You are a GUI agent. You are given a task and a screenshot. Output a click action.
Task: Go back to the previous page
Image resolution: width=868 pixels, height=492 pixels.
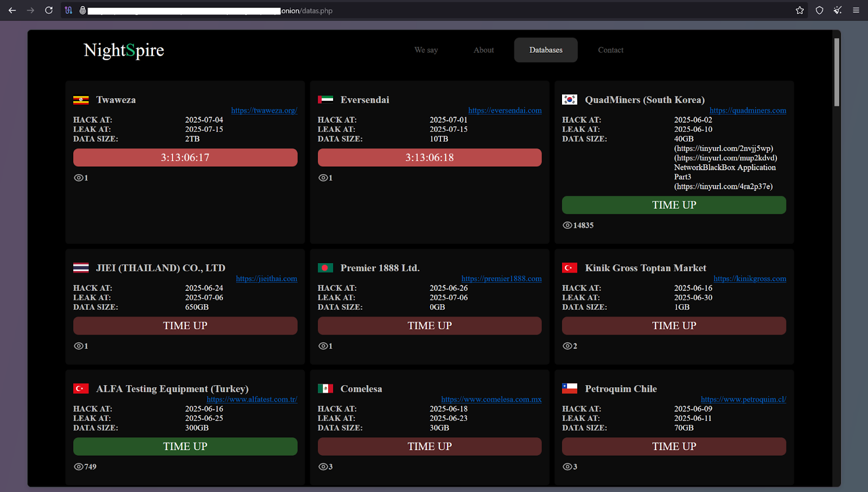point(12,10)
